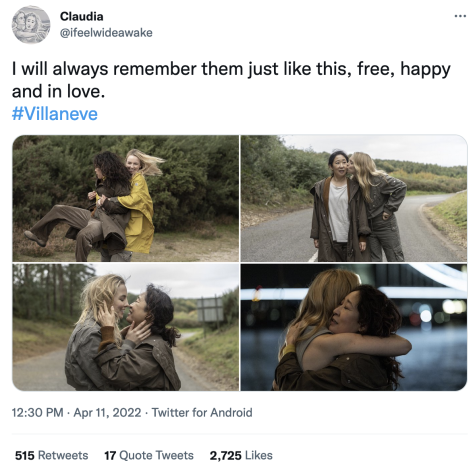
Task: Click the 2,725 likes count number
Action: click(x=225, y=456)
